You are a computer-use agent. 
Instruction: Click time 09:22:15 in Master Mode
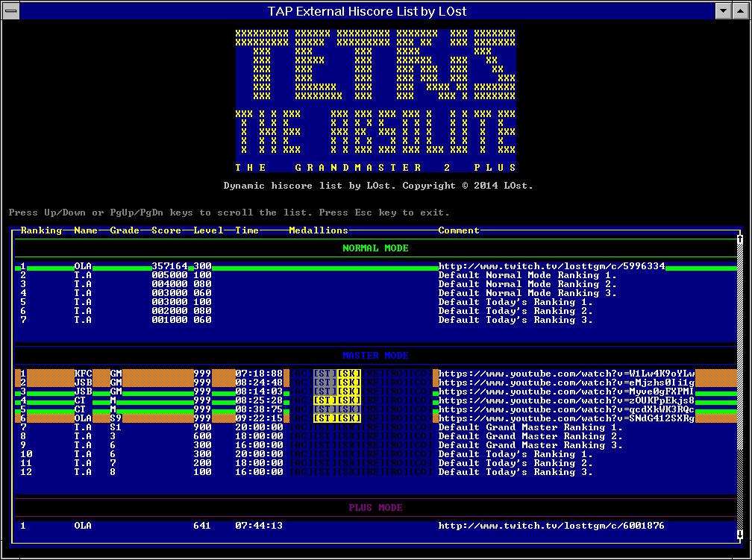(259, 418)
